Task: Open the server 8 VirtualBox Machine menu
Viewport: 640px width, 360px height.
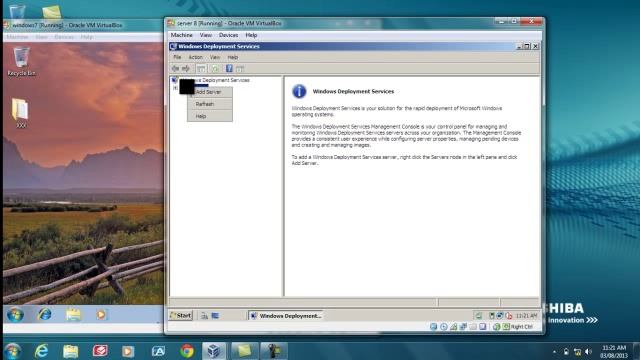Action: pyautogui.click(x=182, y=36)
